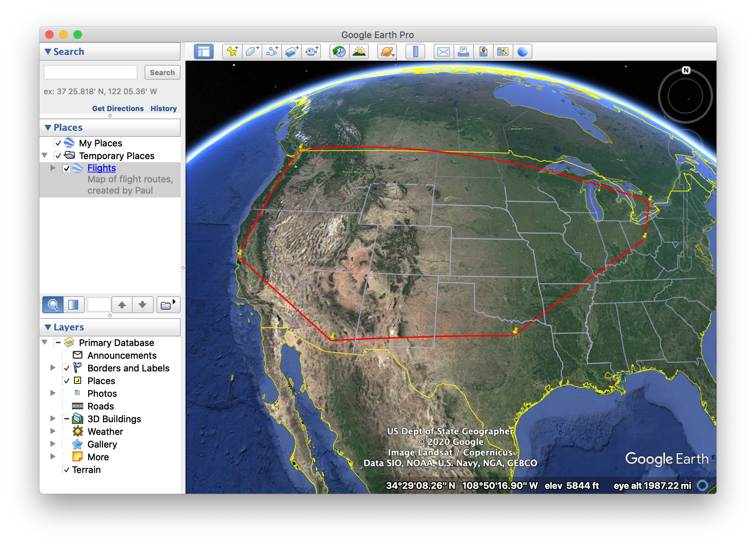
Task: Disable Borders and Labels layer
Action: [x=67, y=368]
